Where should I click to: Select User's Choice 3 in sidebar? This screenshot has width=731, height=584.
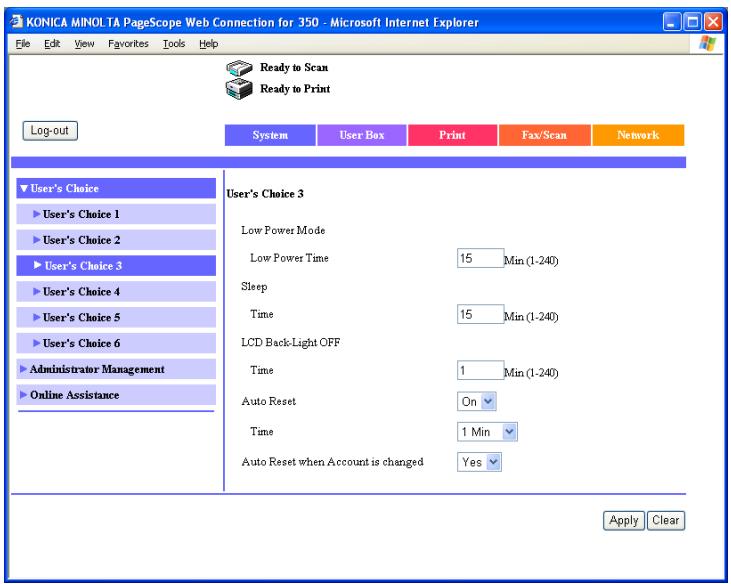[x=116, y=266]
